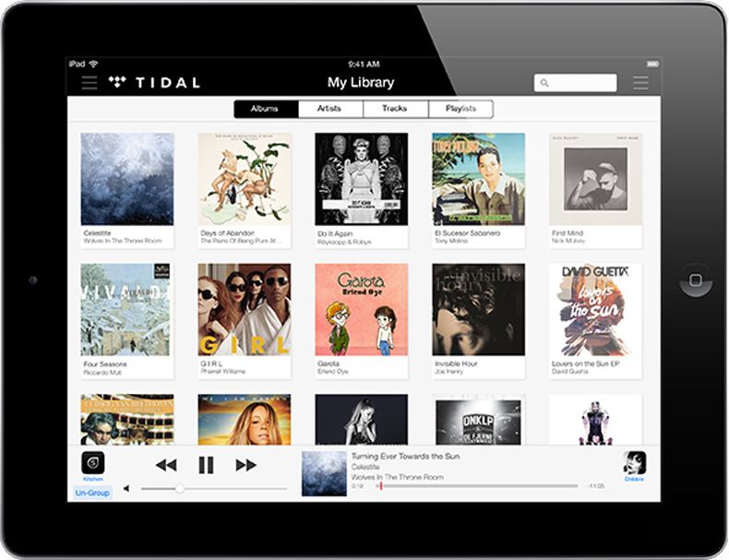Viewport: 729px width, 560px height.
Task: Open the Do It Again album cover
Action: pyautogui.click(x=361, y=179)
